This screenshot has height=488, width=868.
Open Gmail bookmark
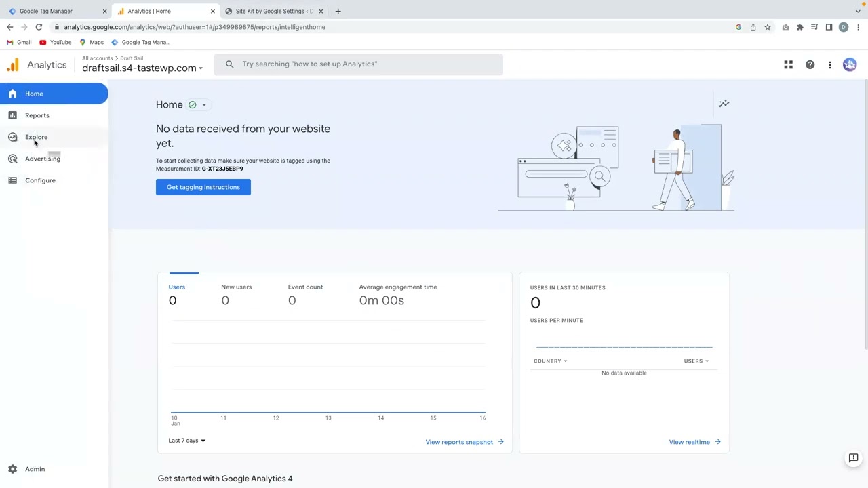[x=20, y=42]
